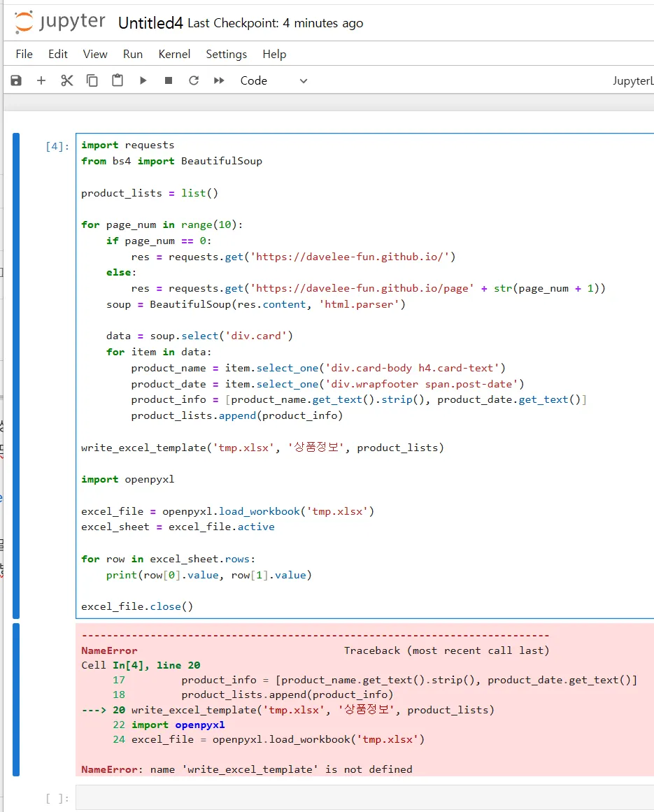Click the product_date select_one line
The height and width of the screenshot is (812, 654).
point(327,384)
